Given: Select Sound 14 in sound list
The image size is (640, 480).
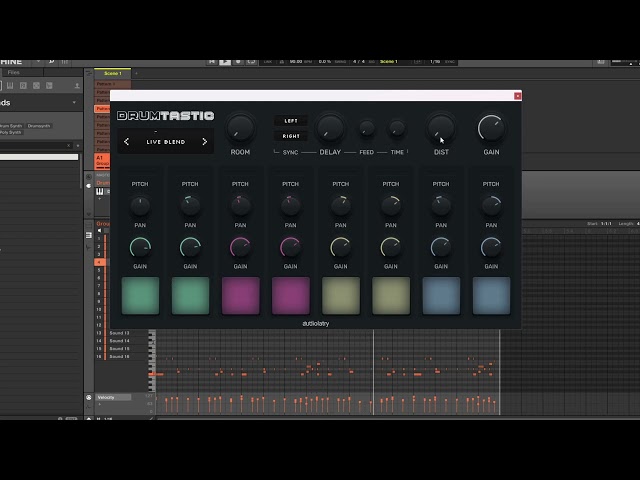Looking at the screenshot, I should [x=119, y=341].
